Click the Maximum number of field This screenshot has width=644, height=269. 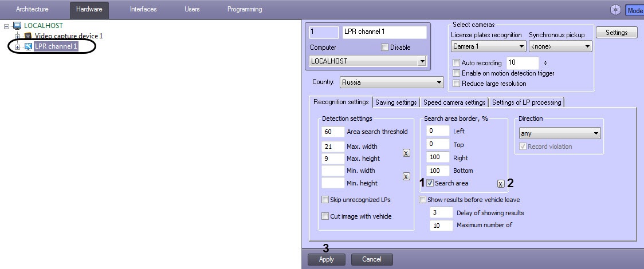click(x=441, y=225)
